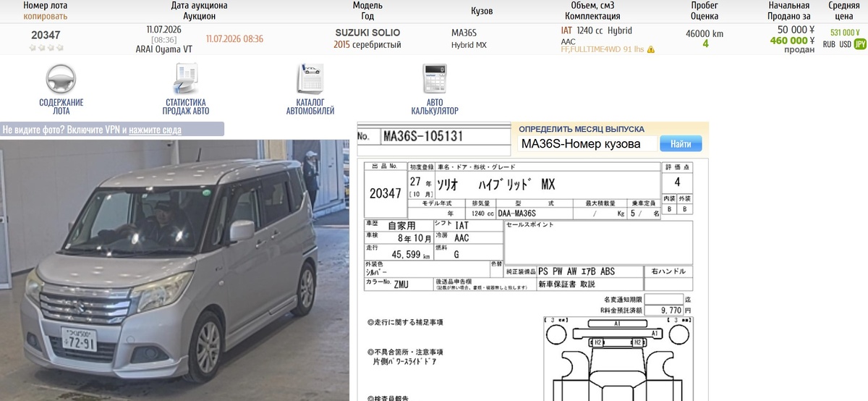Image resolution: width=868 pixels, height=401 pixels.
Task: Click the lot star rating icons
Action: [46, 48]
